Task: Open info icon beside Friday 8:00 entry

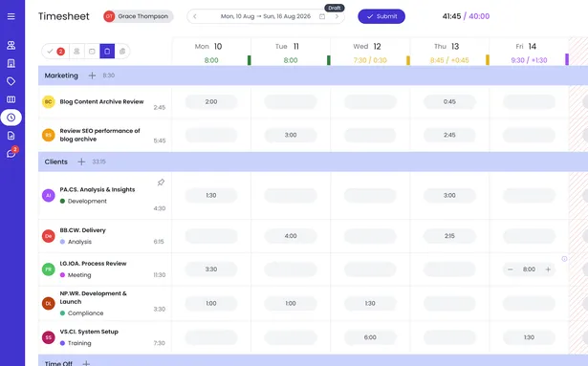Action: [564, 259]
